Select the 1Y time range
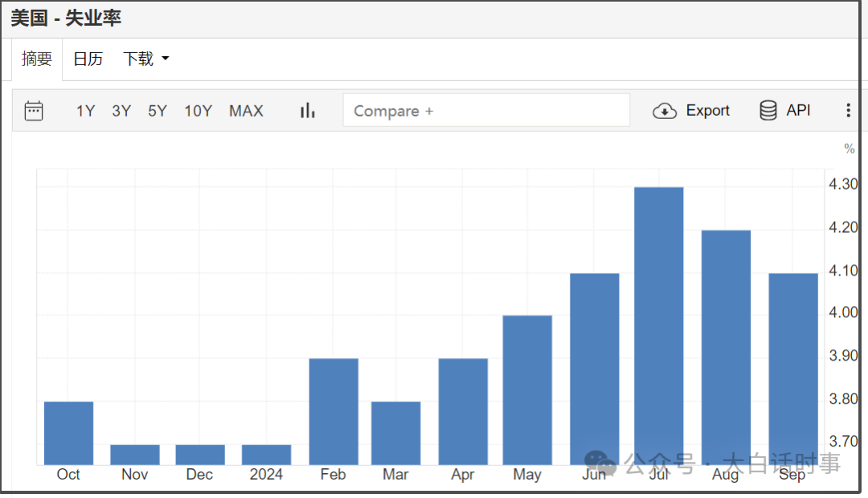 click(x=85, y=111)
